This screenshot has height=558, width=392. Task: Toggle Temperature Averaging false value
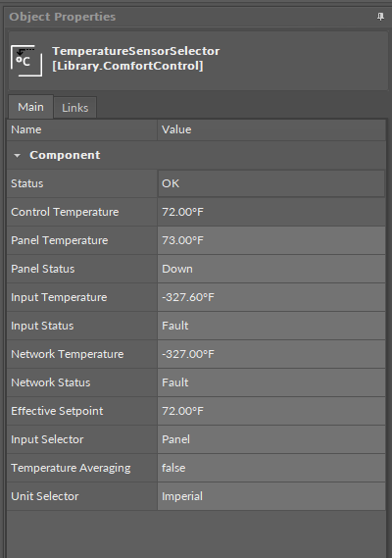tap(271, 468)
